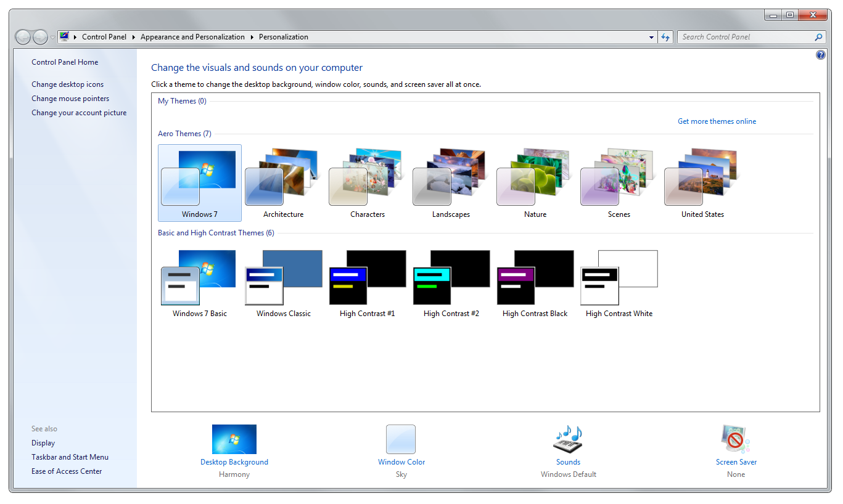Screen dimensions: 843x504
Task: Open Taskbar and Start Menu settings
Action: 70,457
